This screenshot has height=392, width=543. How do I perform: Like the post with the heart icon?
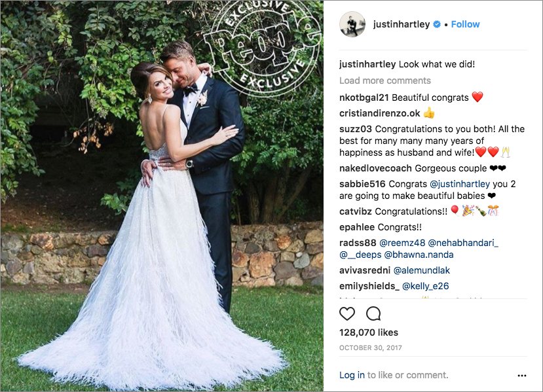(x=347, y=314)
